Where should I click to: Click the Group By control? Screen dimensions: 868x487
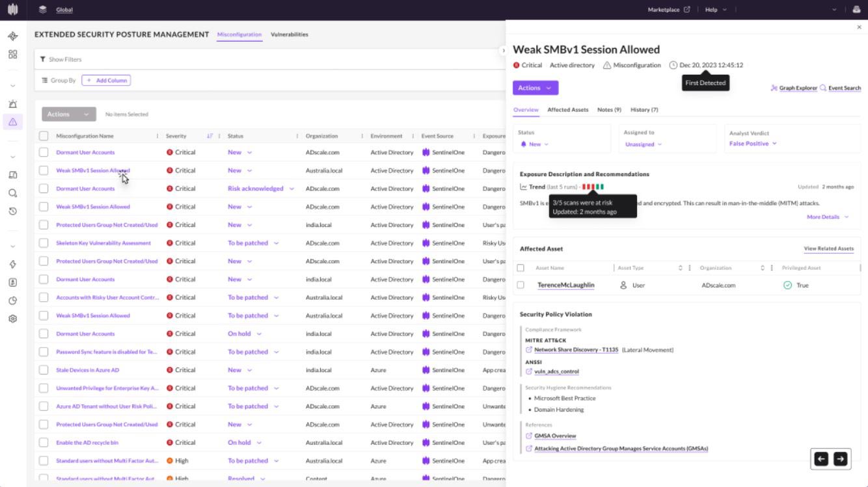[x=59, y=81]
